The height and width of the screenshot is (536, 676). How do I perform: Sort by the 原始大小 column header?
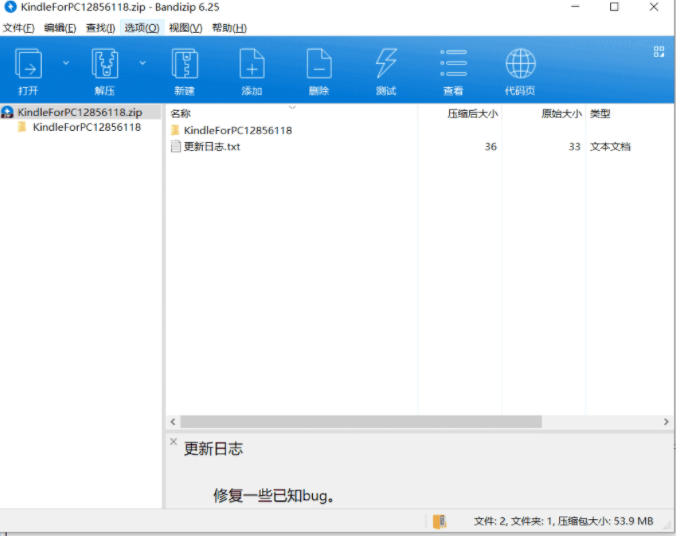pyautogui.click(x=543, y=113)
